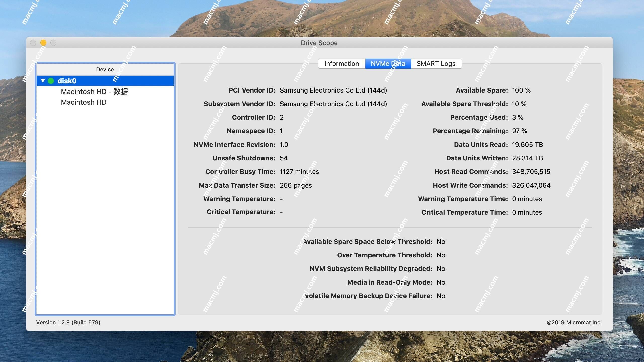Select disk0 in device list
The width and height of the screenshot is (644, 362).
point(105,81)
